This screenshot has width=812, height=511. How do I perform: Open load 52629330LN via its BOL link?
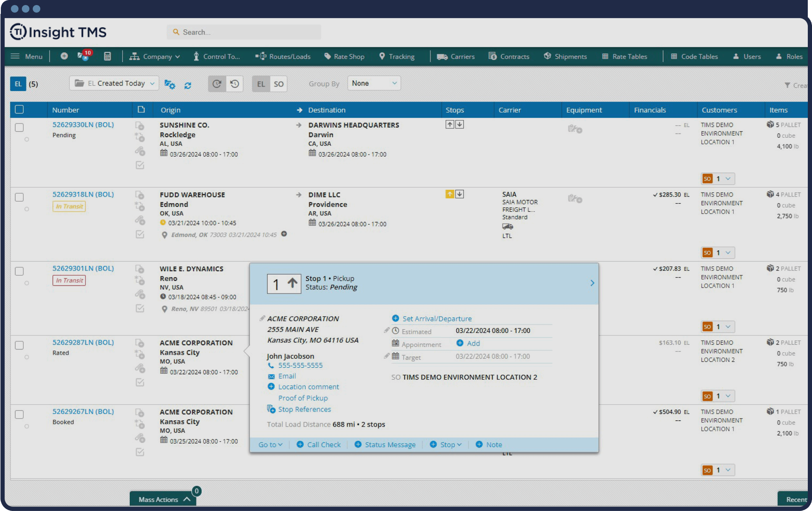[x=82, y=125]
